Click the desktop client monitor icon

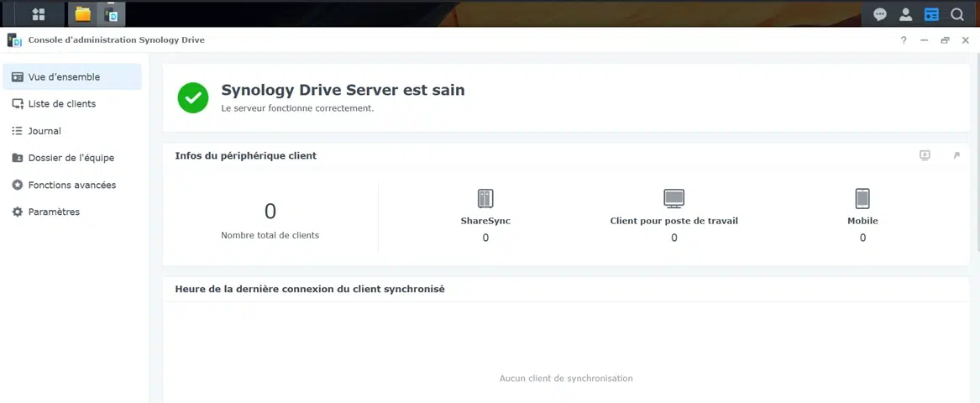click(x=673, y=199)
